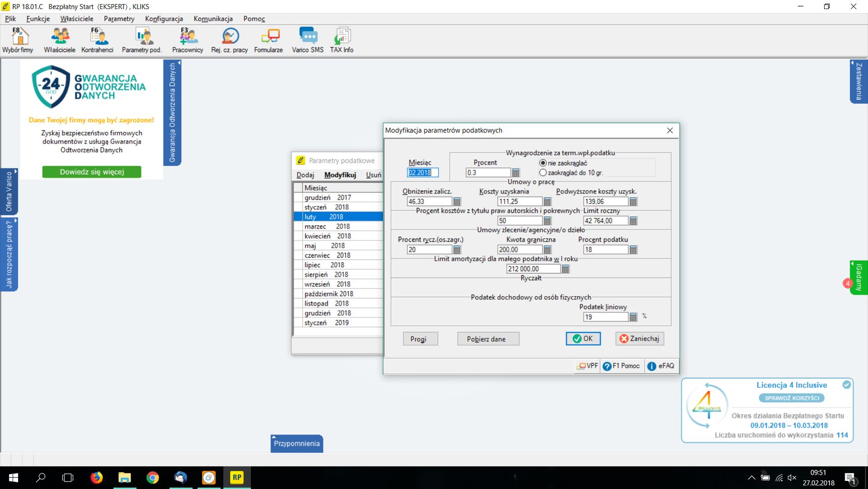
Task: Expand the Oferta Varico side panel
Action: click(x=9, y=191)
